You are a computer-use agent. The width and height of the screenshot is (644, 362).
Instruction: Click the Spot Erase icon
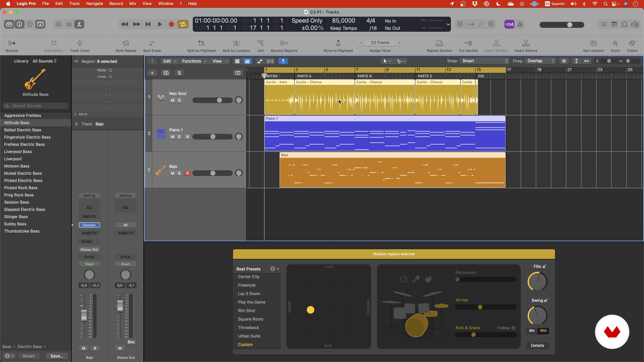152,43
